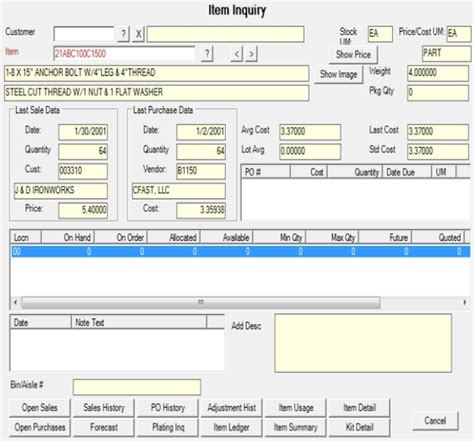The height and width of the screenshot is (441, 474).
Task: Click the Avg Cost field
Action: [310, 132]
